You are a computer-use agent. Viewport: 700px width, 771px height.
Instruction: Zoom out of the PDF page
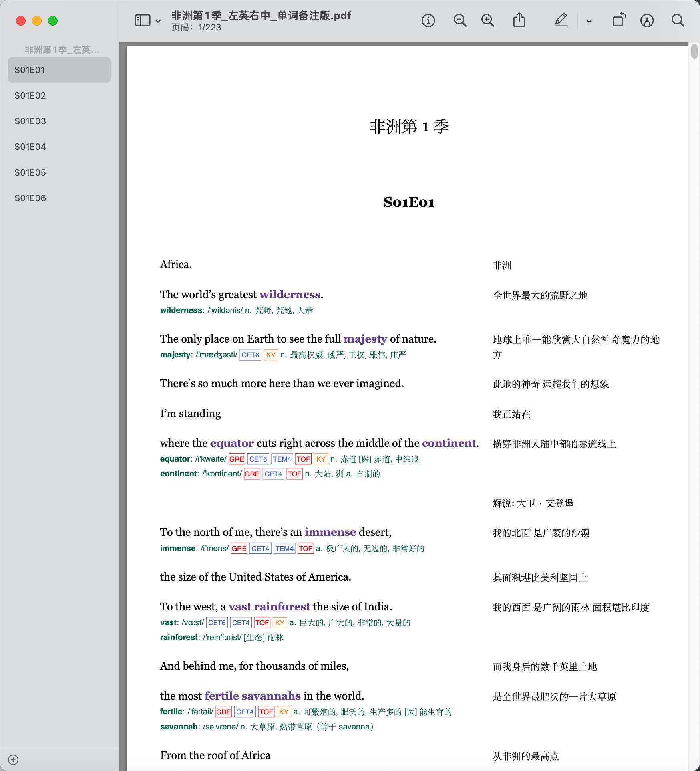point(460,20)
